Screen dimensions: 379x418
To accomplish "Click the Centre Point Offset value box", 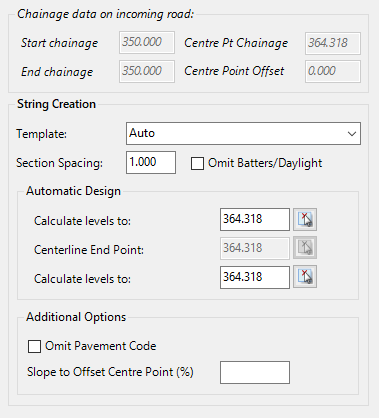I will click(333, 71).
